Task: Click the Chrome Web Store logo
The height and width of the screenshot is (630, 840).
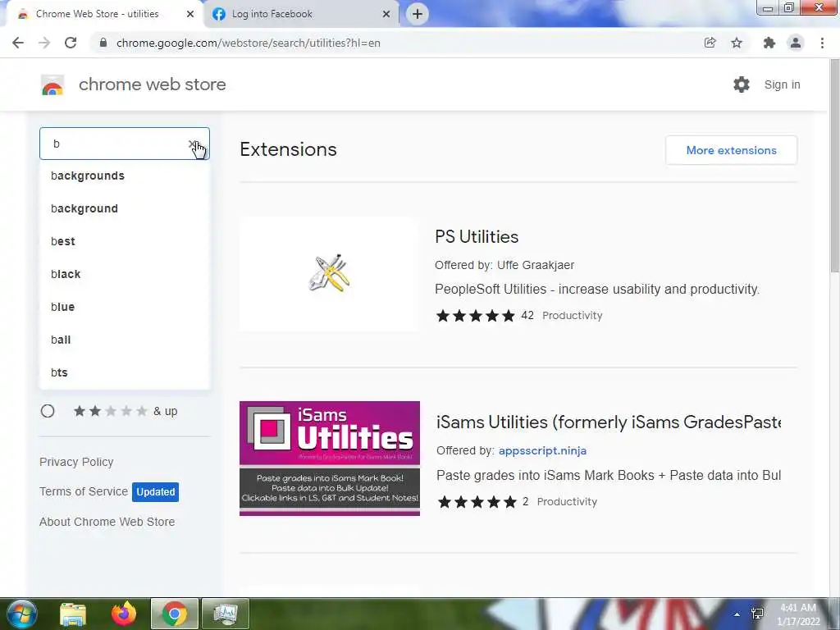Action: (x=52, y=84)
